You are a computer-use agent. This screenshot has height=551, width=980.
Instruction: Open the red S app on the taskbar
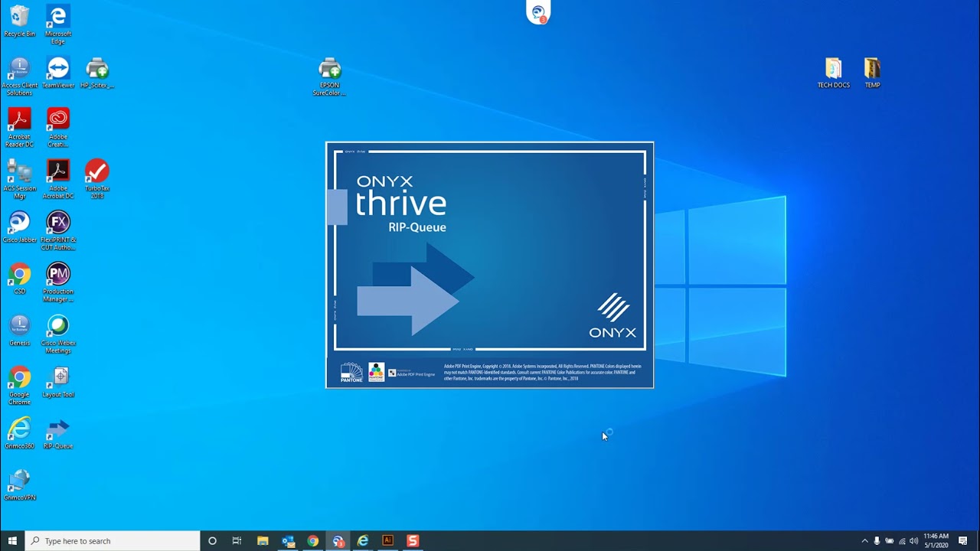coord(413,541)
